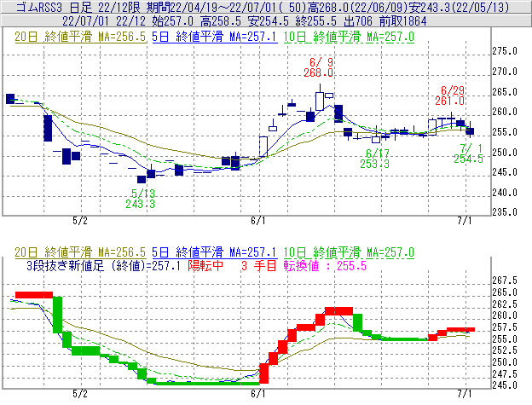Screen dimensions: 532x405
Task: Select the upper 10日 終値平滑 MA=257.0 legend
Action: (x=349, y=37)
